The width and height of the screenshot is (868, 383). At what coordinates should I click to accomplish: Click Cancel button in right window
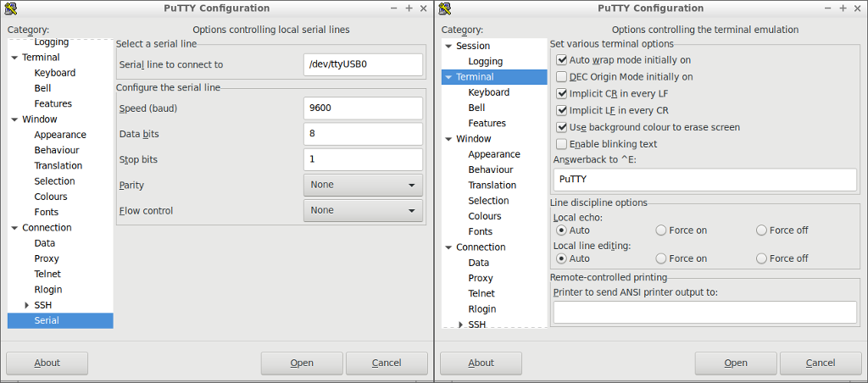[x=821, y=363]
